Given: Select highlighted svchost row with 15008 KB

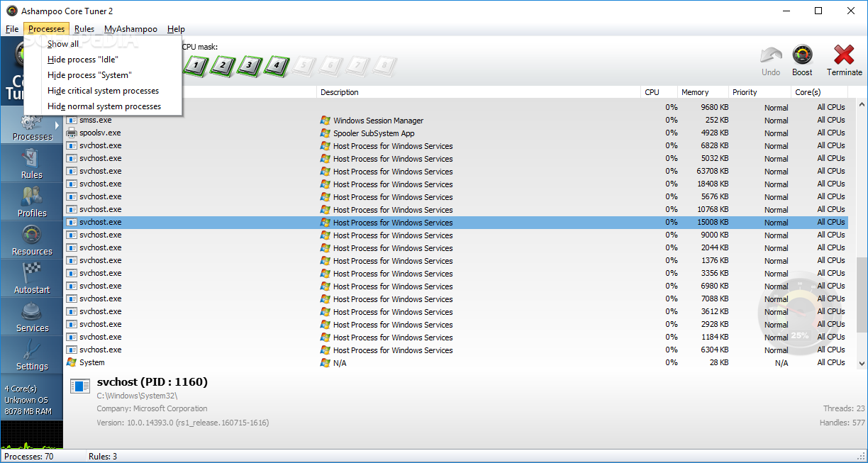Looking at the screenshot, I should pos(456,223).
